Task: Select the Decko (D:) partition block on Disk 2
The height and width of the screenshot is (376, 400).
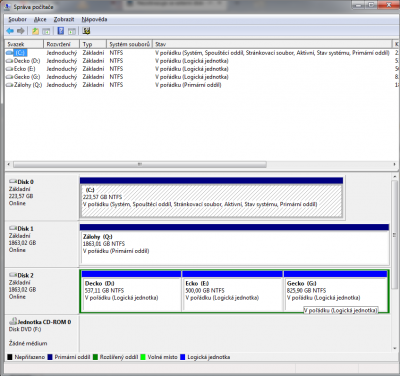Action: [131, 291]
